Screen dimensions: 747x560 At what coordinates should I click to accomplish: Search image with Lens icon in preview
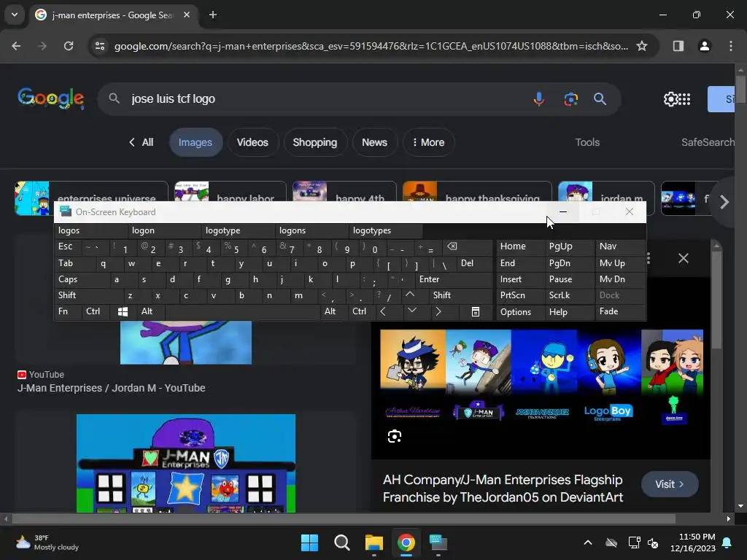(395, 436)
